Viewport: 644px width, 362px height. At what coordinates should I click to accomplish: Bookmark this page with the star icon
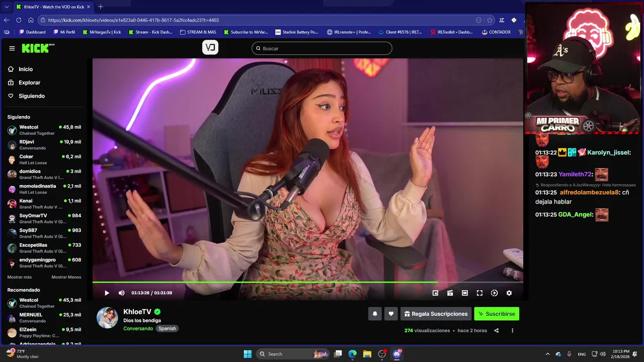pyautogui.click(x=490, y=20)
